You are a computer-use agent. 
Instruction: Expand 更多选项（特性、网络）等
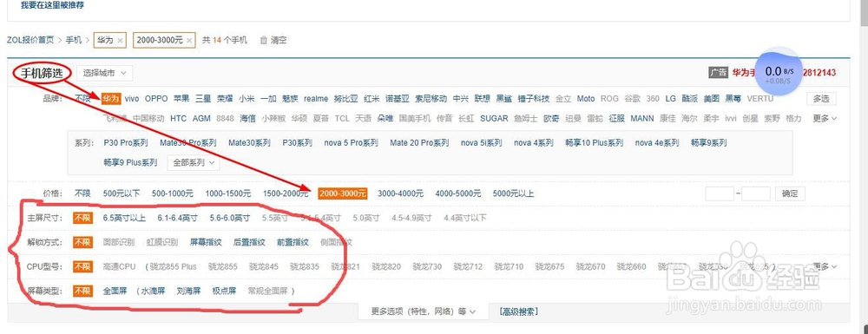pyautogui.click(x=424, y=312)
